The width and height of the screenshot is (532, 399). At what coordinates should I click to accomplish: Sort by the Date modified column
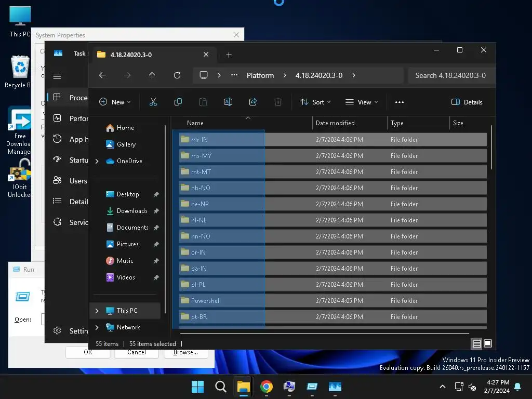tap(350, 123)
